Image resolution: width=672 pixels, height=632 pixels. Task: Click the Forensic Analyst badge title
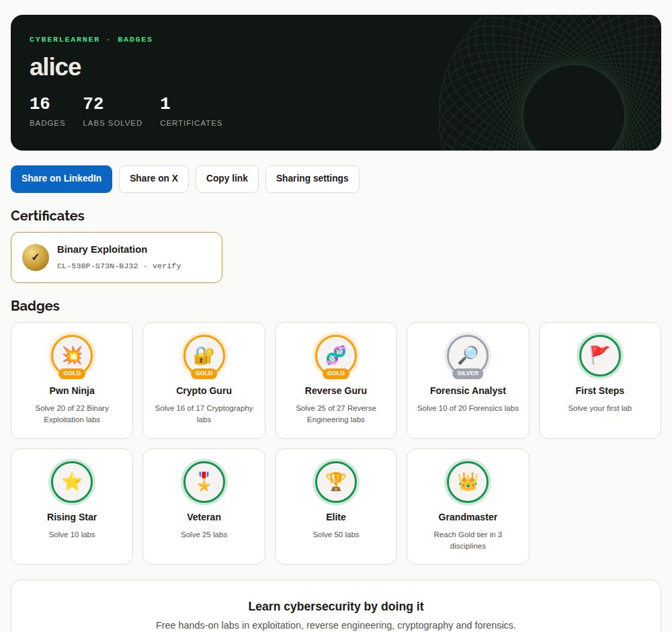(468, 391)
